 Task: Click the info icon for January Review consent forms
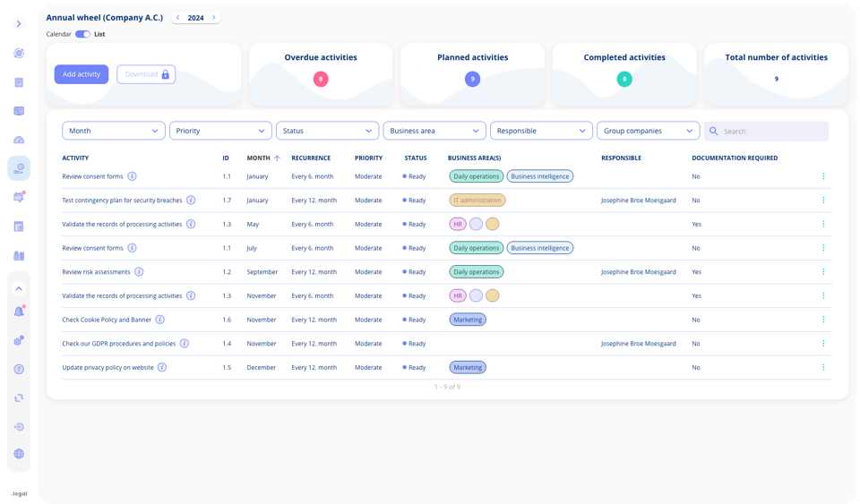[133, 176]
